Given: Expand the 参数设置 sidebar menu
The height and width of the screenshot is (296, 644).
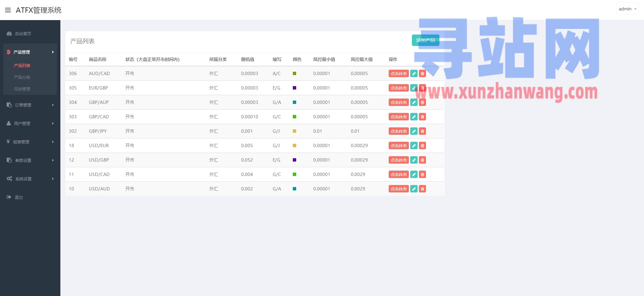Looking at the screenshot, I should [x=30, y=160].
